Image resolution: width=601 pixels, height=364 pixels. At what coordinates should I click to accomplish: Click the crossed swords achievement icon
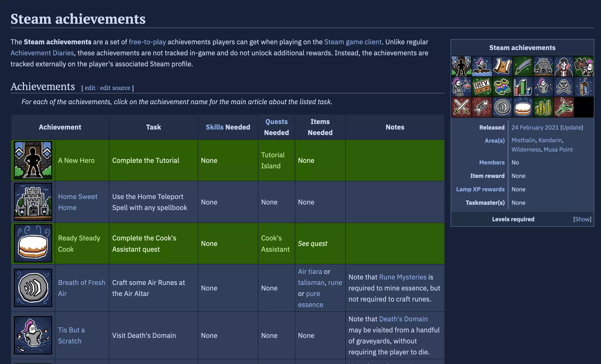coord(461,107)
